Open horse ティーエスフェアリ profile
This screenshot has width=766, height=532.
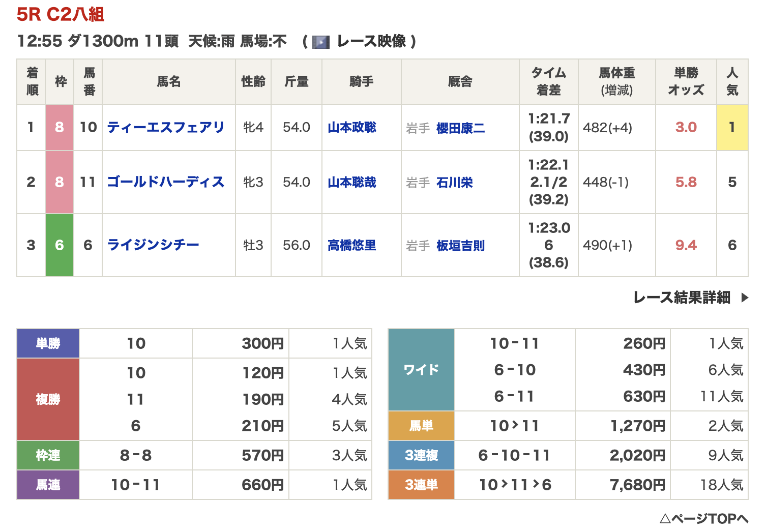pyautogui.click(x=165, y=127)
